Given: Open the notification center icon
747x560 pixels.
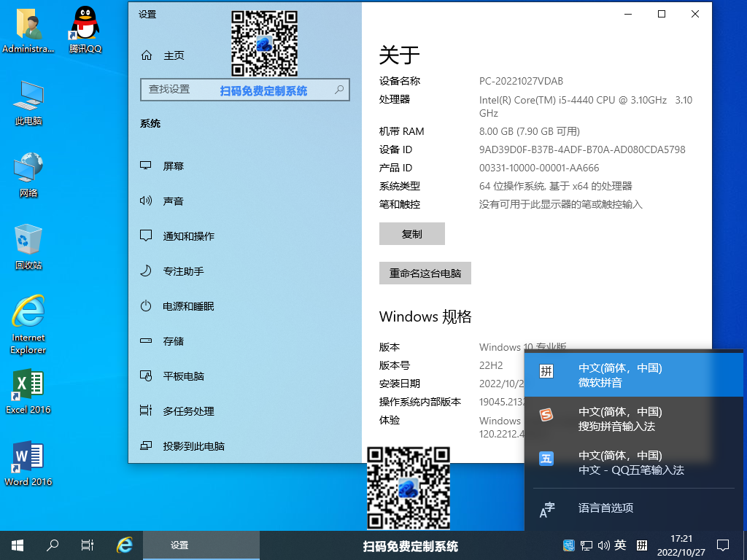Looking at the screenshot, I should [x=723, y=545].
